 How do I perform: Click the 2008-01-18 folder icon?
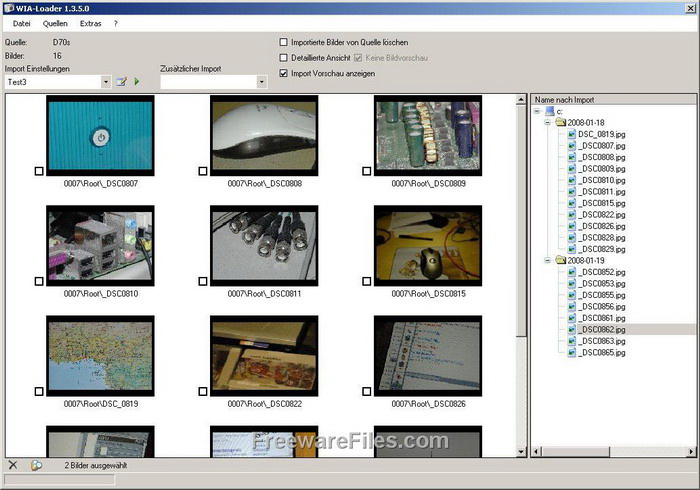tap(561, 122)
